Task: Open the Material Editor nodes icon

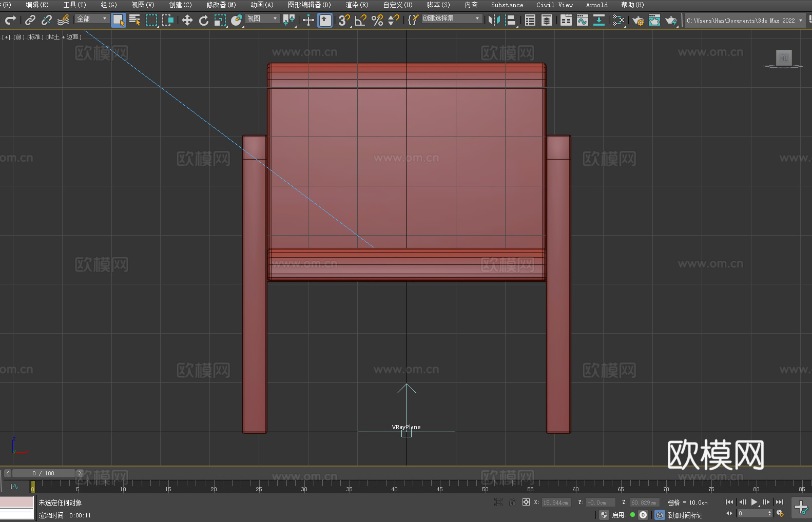Action: 618,20
